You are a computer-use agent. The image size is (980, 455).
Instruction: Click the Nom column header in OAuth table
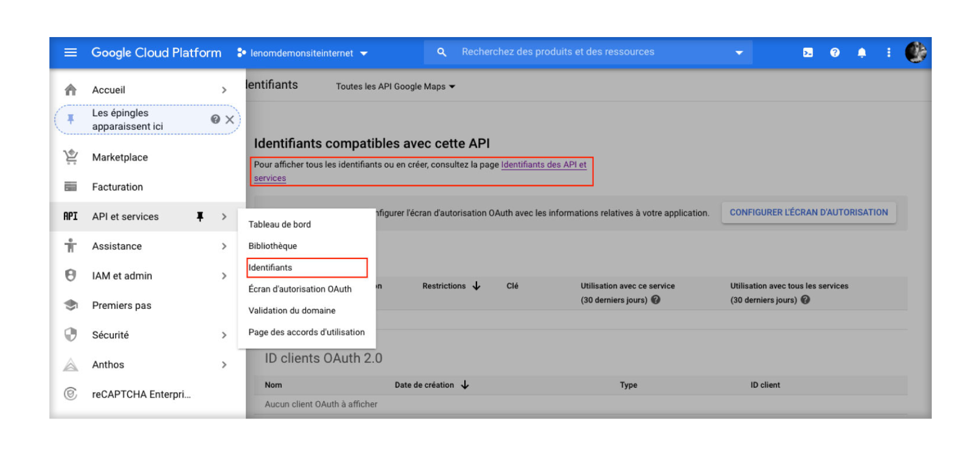pyautogui.click(x=273, y=385)
